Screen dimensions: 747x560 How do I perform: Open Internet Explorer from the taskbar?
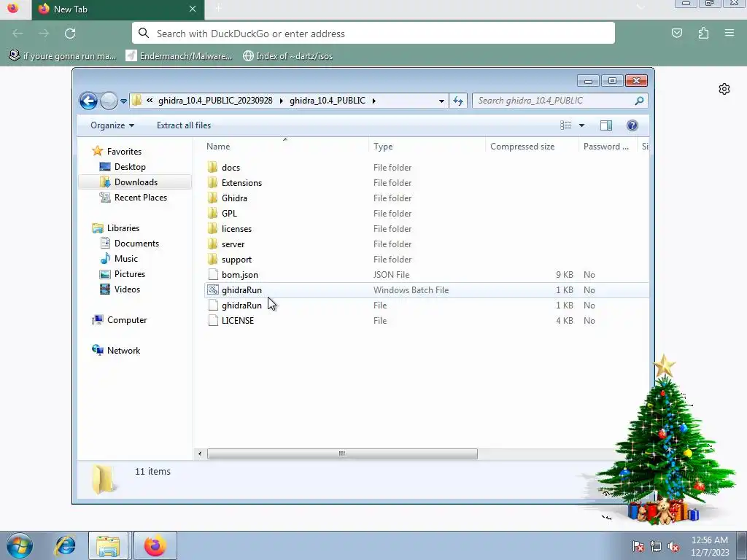[65, 545]
